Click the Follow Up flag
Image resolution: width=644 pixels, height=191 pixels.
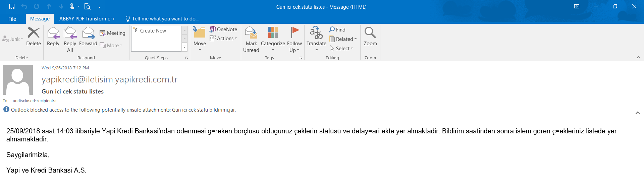click(294, 40)
